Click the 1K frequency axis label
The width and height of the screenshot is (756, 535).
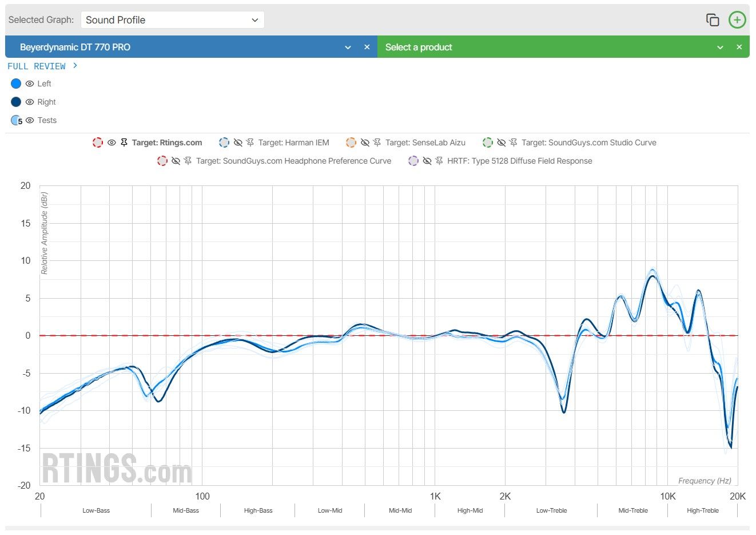tap(435, 496)
